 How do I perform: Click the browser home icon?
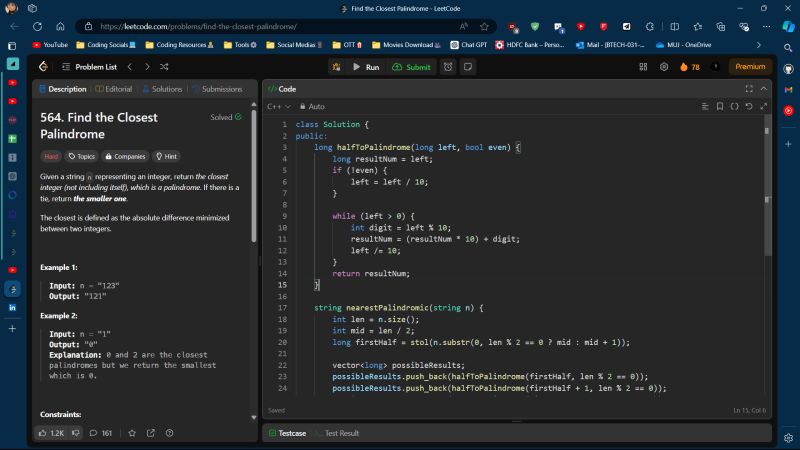pyautogui.click(x=60, y=27)
